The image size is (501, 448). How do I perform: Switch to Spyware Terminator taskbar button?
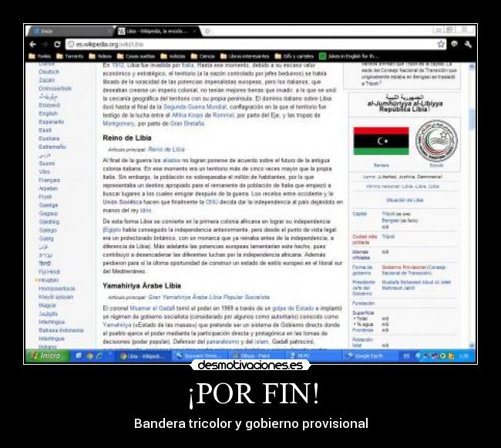click(x=200, y=356)
